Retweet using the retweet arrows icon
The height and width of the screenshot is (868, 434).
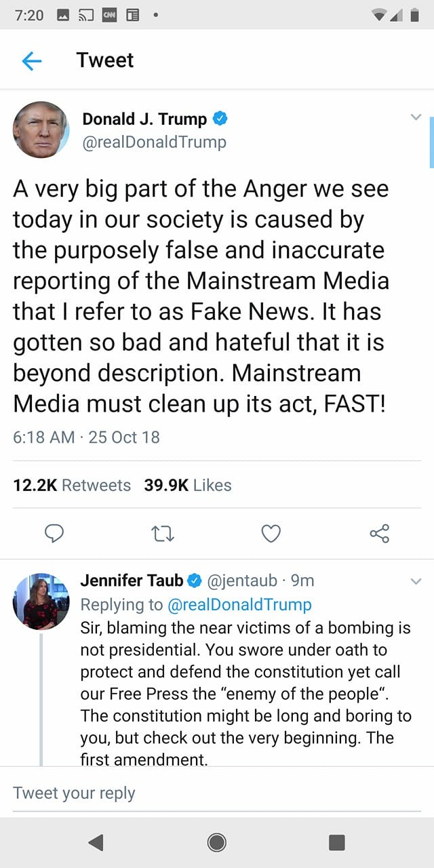tap(163, 534)
